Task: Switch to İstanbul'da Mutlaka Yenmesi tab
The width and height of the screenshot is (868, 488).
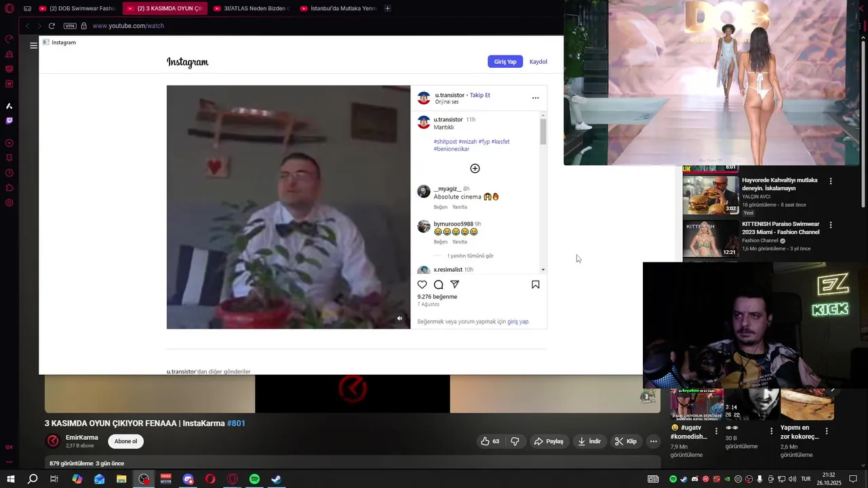Action: pos(338,9)
